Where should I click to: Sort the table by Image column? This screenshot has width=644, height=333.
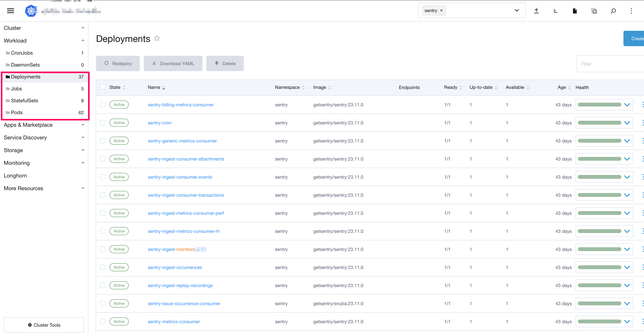(x=322, y=87)
